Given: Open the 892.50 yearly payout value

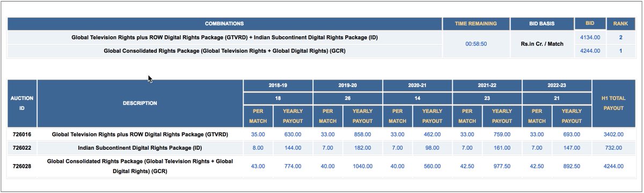Looking at the screenshot, I should [x=572, y=166].
